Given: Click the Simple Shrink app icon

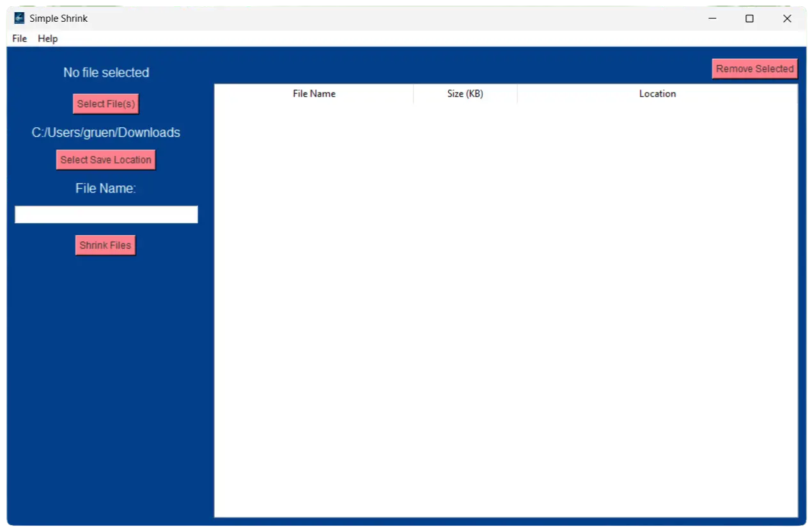Looking at the screenshot, I should (19, 18).
